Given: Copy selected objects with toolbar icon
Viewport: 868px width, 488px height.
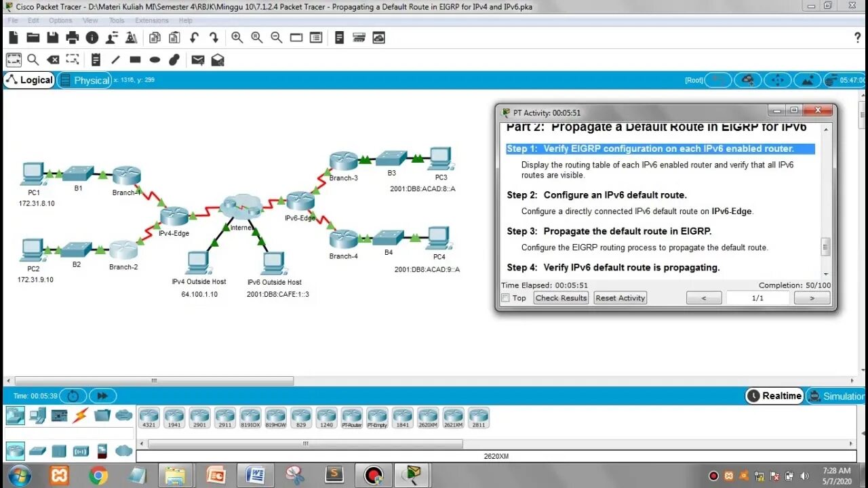Looking at the screenshot, I should (x=155, y=37).
